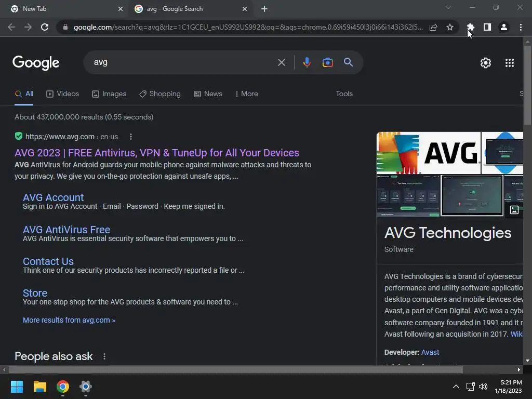The image size is (532, 399).
Task: Click the Chrome address bar URL
Action: click(x=248, y=27)
